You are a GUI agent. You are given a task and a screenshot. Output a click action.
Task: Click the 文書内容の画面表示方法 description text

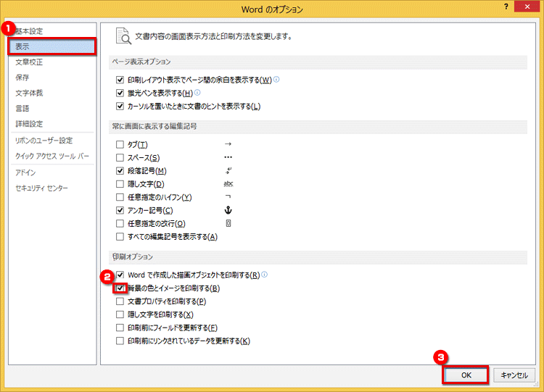(213, 36)
